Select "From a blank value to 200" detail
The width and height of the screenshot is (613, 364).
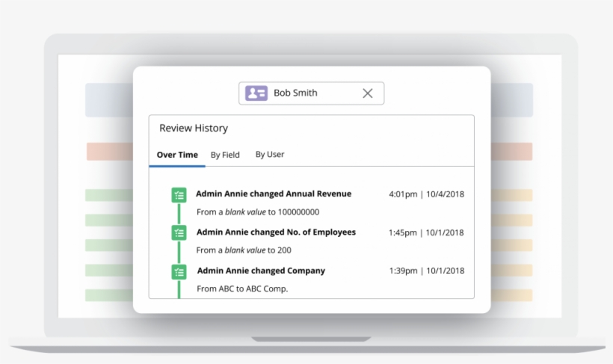(x=244, y=250)
